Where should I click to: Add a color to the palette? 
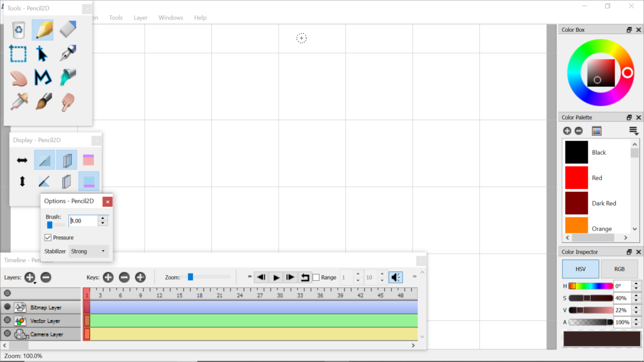point(567,131)
